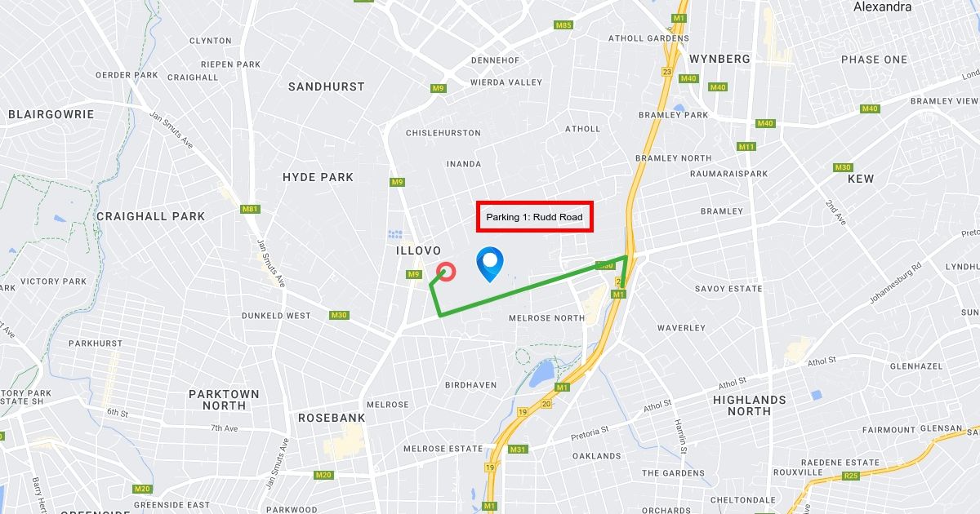
Task: Click the Hyde Park suburb label
Action: (318, 177)
